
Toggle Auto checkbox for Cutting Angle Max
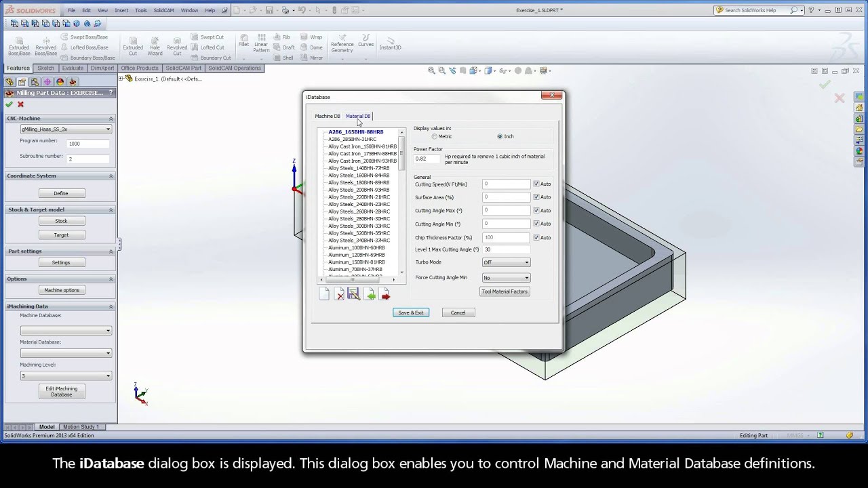click(536, 210)
